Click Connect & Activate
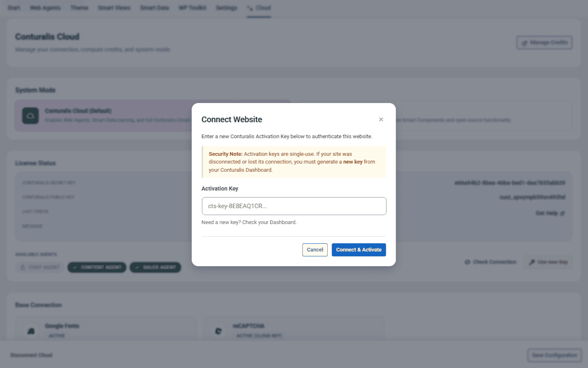The width and height of the screenshot is (588, 368). tap(359, 250)
